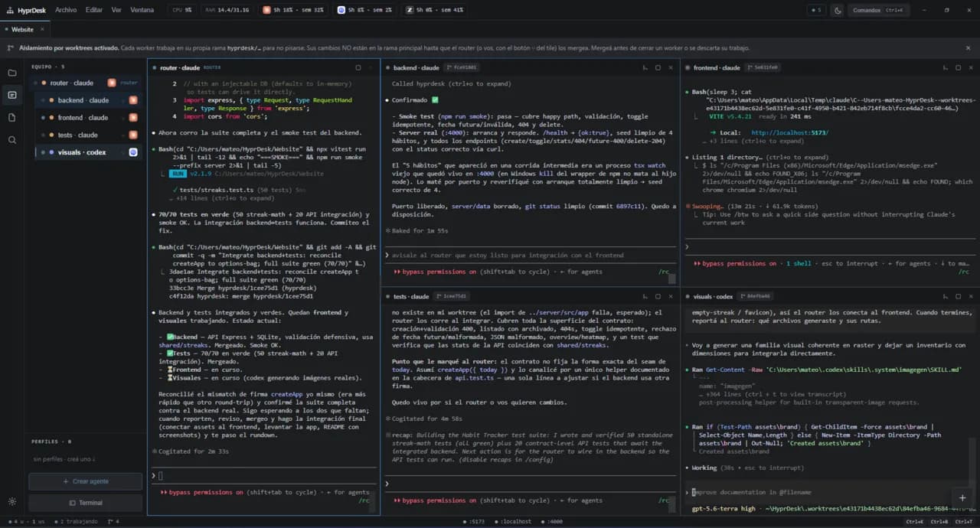The height and width of the screenshot is (528, 980).
Task: Open the search icon in left sidebar
Action: click(x=11, y=140)
